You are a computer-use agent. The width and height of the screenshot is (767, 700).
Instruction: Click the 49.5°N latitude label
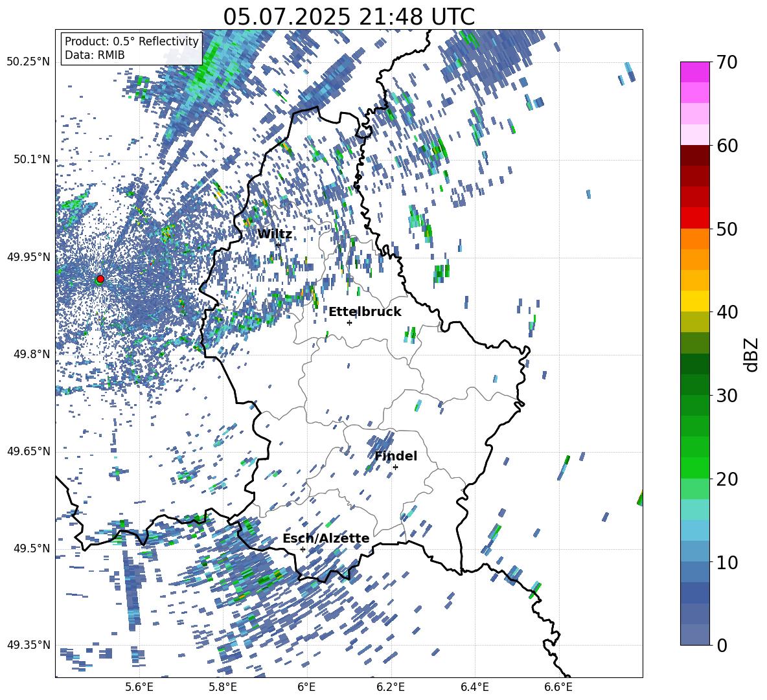tap(32, 548)
